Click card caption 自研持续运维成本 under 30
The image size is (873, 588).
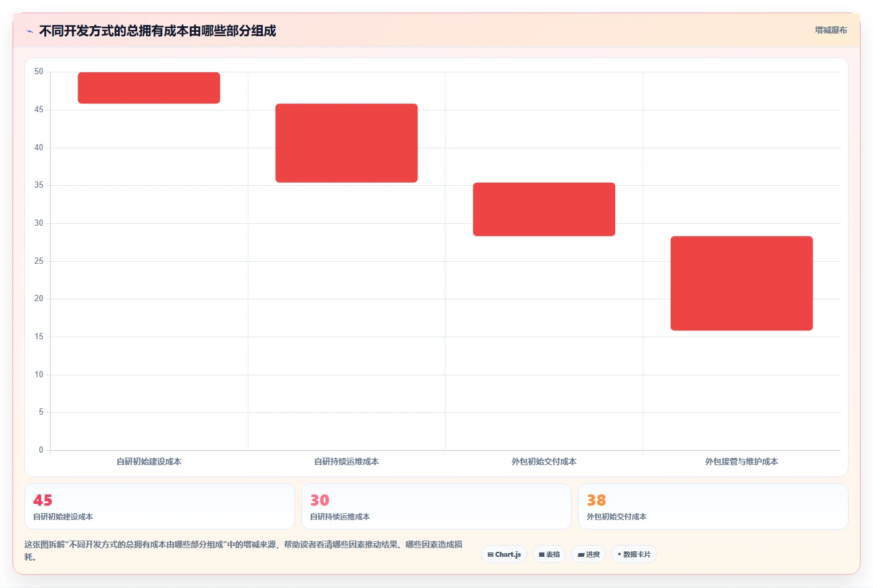340,517
